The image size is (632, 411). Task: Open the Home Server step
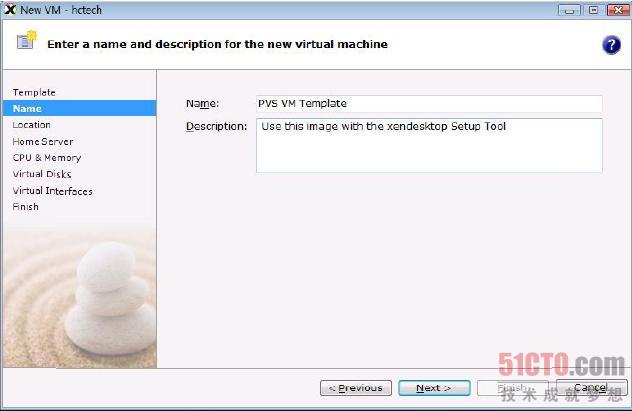(x=43, y=142)
